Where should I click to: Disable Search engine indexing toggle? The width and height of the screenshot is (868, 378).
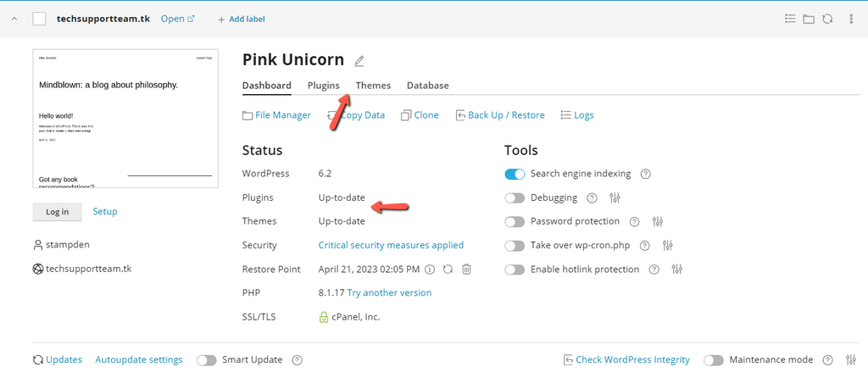tap(515, 175)
